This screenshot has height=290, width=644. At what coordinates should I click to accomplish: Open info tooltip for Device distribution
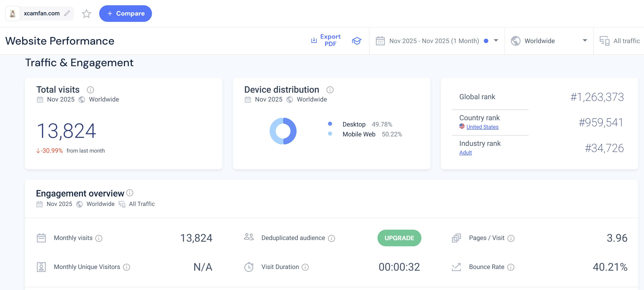(330, 90)
